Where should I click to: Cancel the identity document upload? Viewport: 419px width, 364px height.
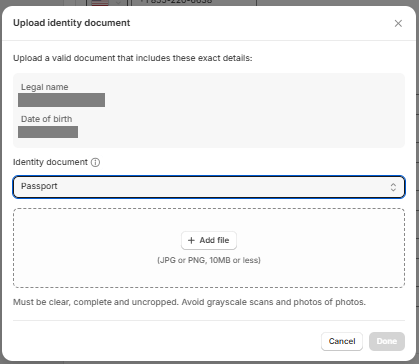[x=342, y=341]
